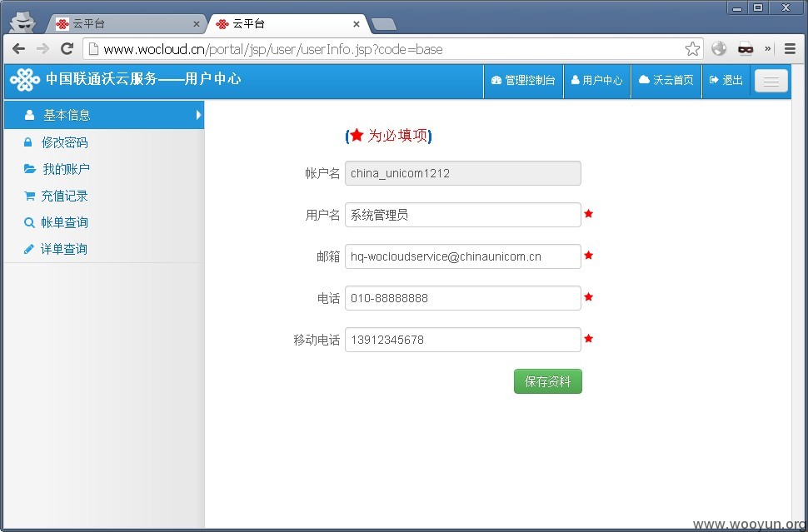
Task: Click the globe extension icon
Action: (x=719, y=49)
